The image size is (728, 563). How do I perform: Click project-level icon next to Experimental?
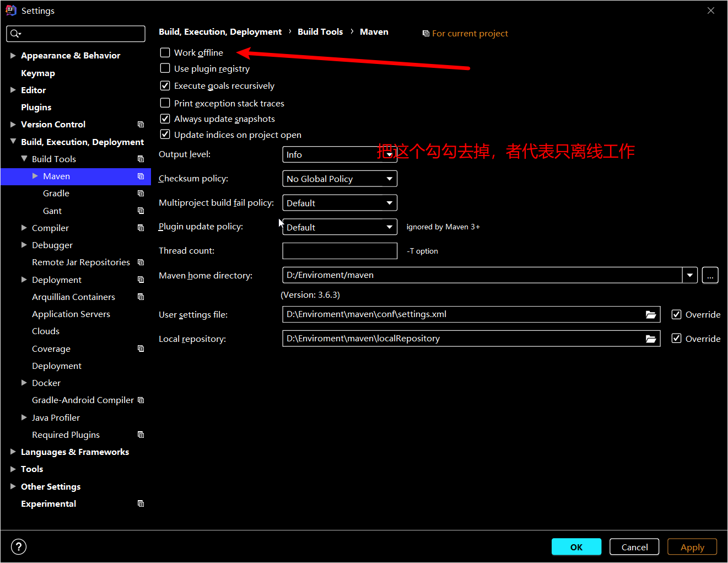point(141,503)
